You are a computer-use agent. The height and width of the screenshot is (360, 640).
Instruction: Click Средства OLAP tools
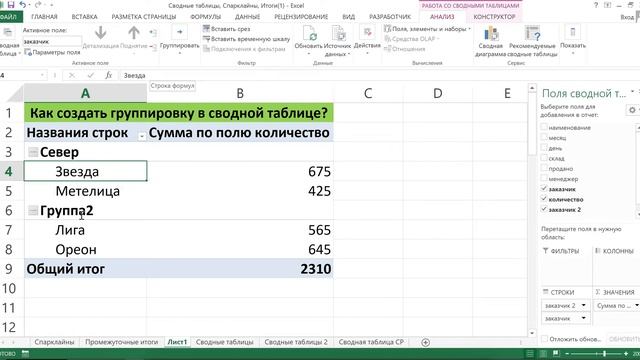[x=411, y=39]
